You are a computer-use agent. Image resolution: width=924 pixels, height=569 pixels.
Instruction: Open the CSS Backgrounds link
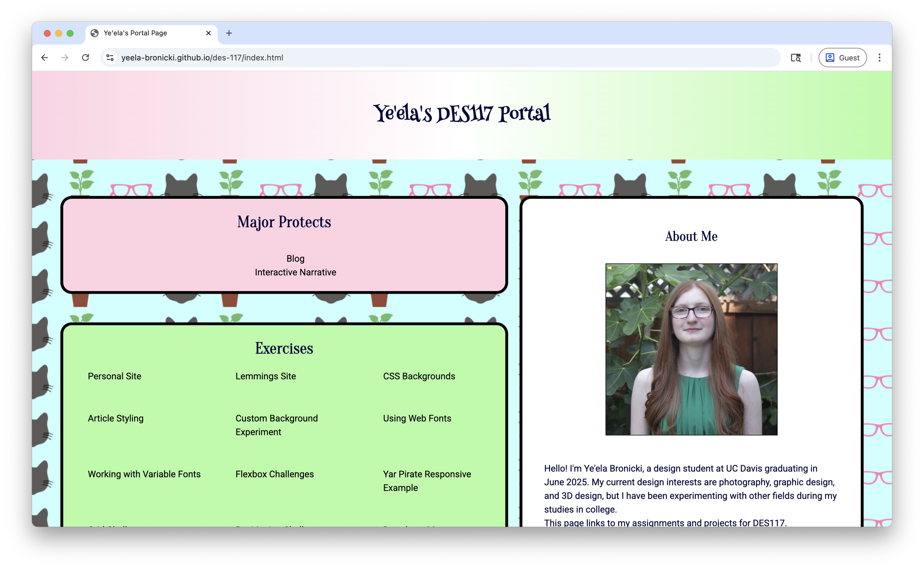pos(418,376)
